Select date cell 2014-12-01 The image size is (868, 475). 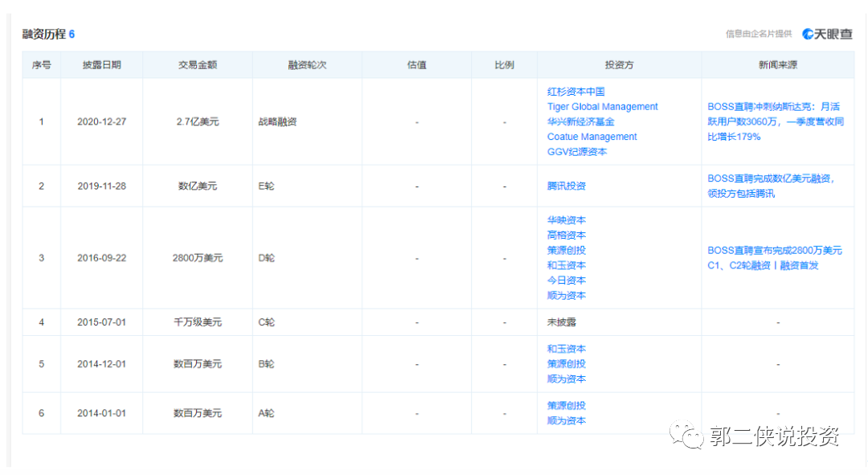(x=102, y=364)
